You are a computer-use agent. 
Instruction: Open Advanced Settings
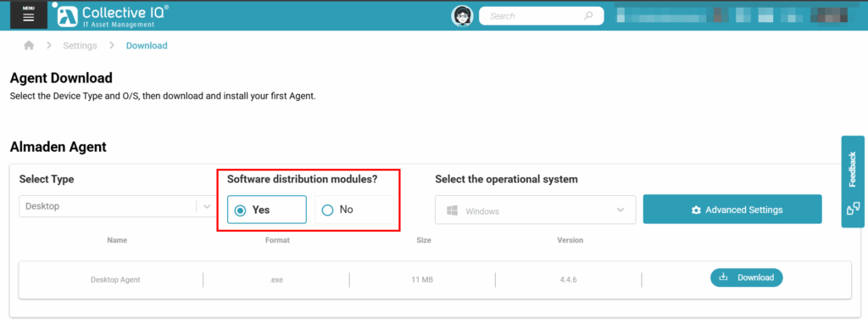(732, 210)
